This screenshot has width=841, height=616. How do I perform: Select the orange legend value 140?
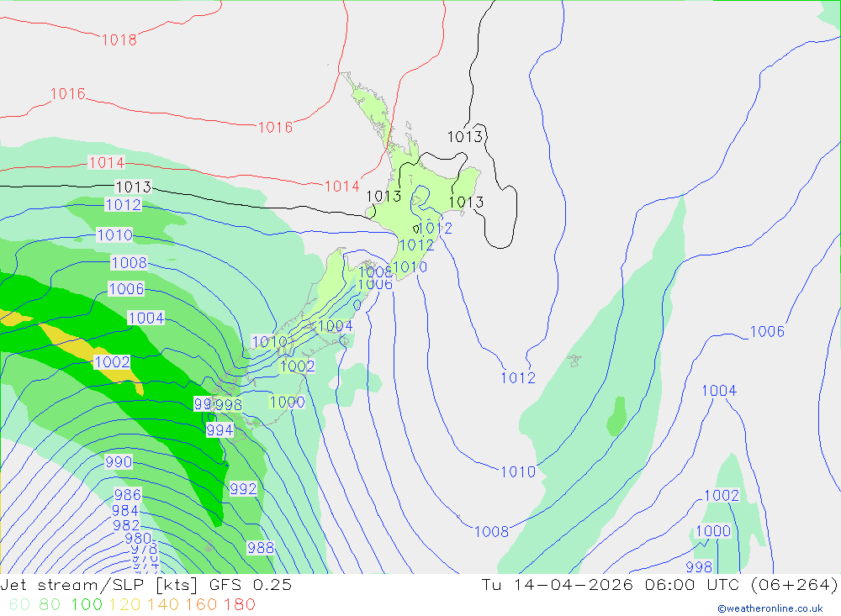pyautogui.click(x=163, y=604)
